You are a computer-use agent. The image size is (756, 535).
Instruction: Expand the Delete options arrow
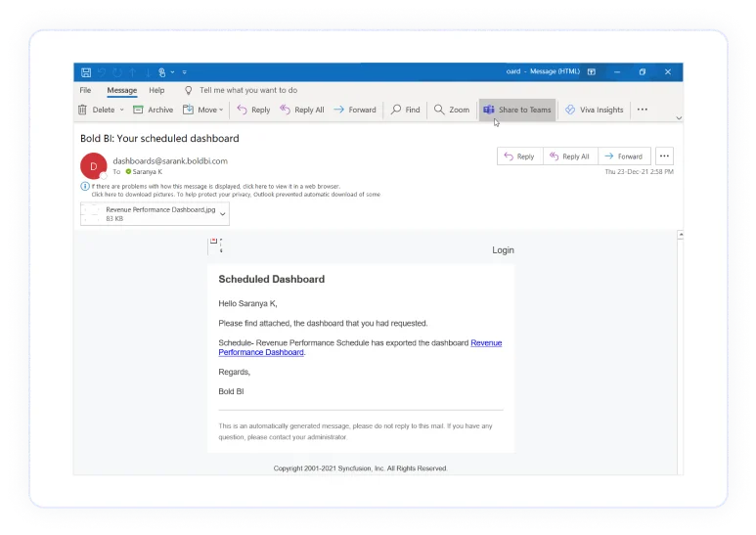pos(122,110)
